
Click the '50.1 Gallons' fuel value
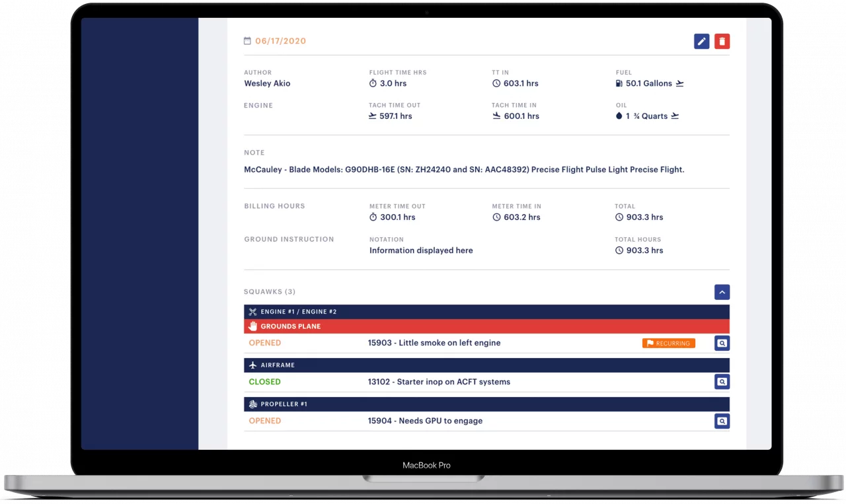(649, 83)
